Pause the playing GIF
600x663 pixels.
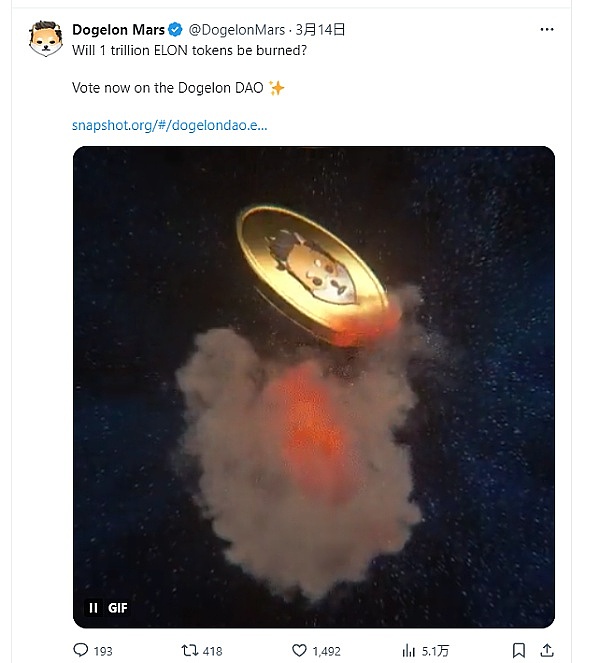click(93, 607)
